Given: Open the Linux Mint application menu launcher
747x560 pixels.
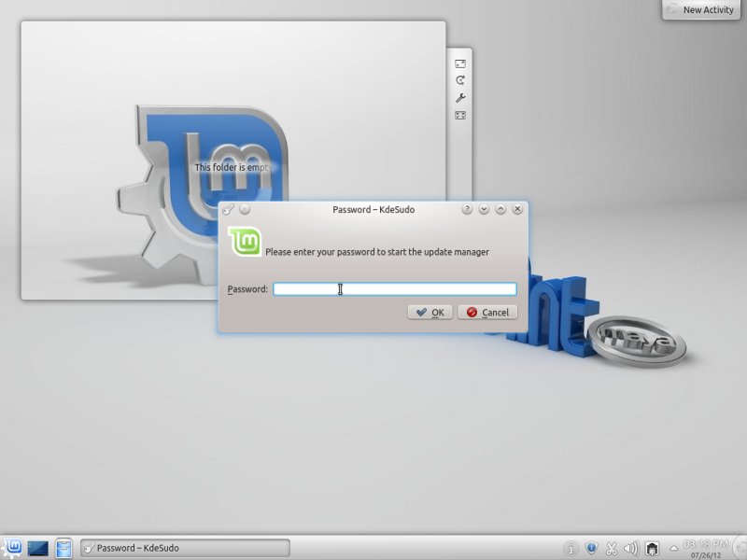Looking at the screenshot, I should [x=12, y=548].
